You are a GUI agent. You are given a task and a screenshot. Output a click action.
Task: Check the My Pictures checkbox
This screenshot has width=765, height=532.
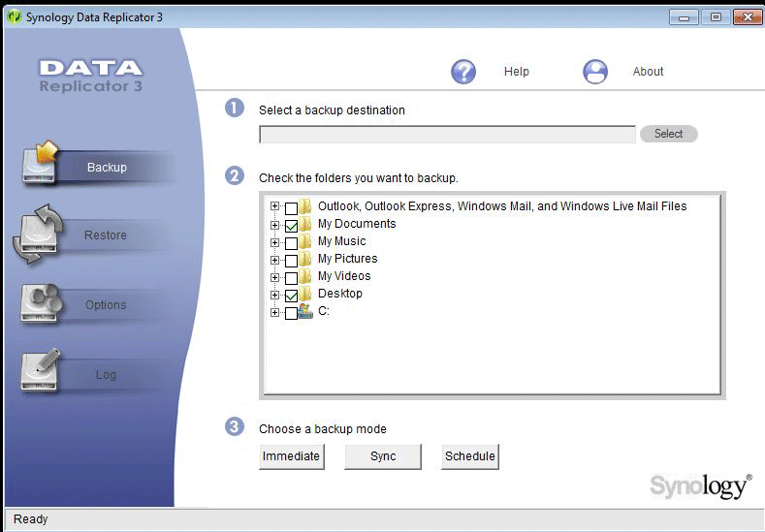[x=291, y=261]
